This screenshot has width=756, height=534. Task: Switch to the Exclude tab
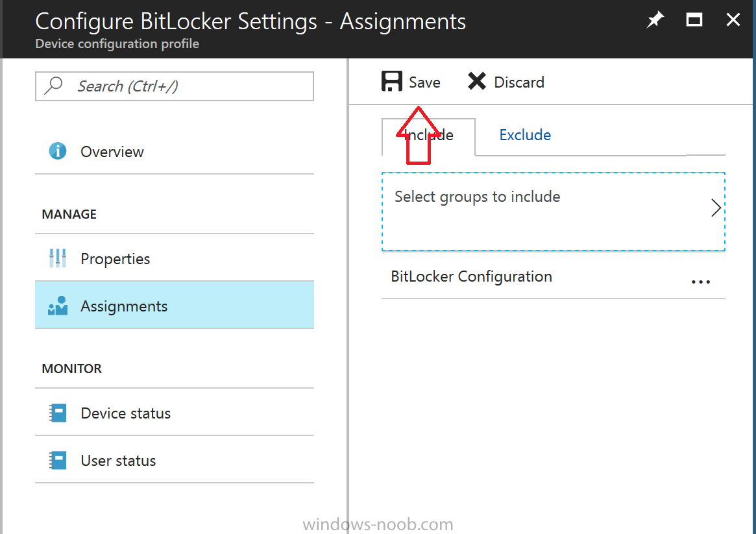(525, 135)
